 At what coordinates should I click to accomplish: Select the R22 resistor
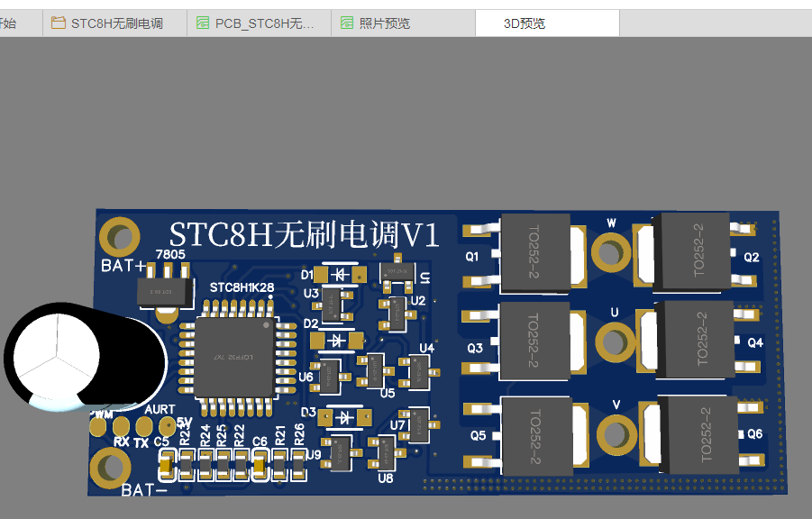pos(242,466)
